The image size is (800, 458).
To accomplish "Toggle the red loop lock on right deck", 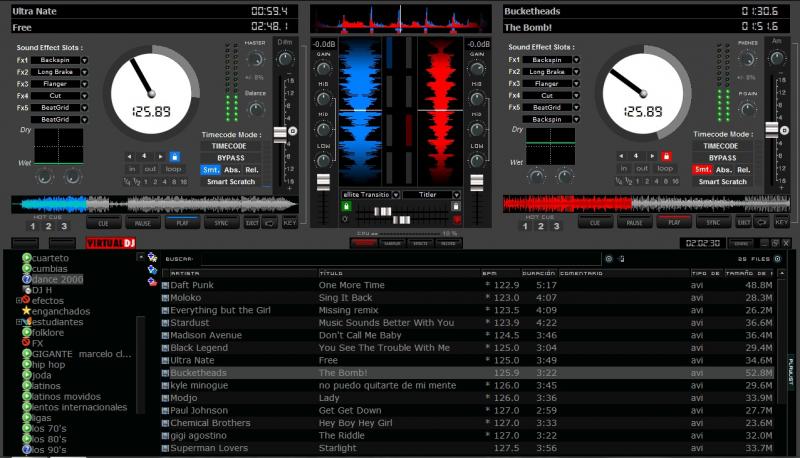I will point(666,156).
